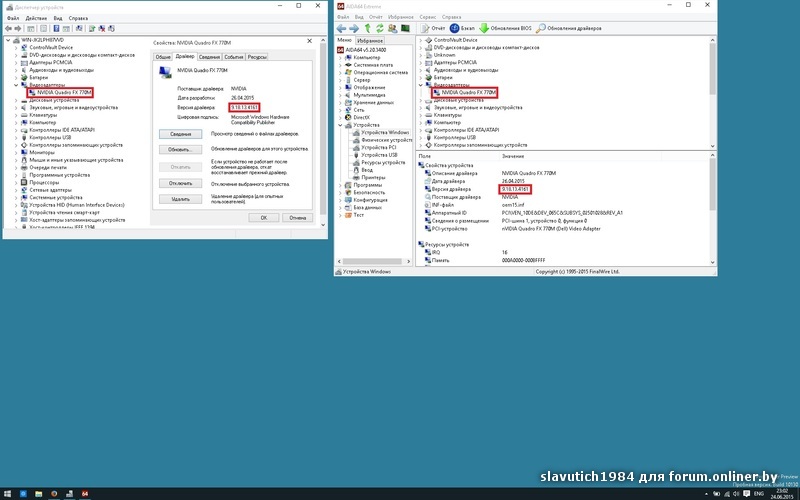Image resolution: width=800 pixels, height=500 pixels.
Task: Click Обновления BIOS in AIDA64 toolbar
Action: point(505,29)
